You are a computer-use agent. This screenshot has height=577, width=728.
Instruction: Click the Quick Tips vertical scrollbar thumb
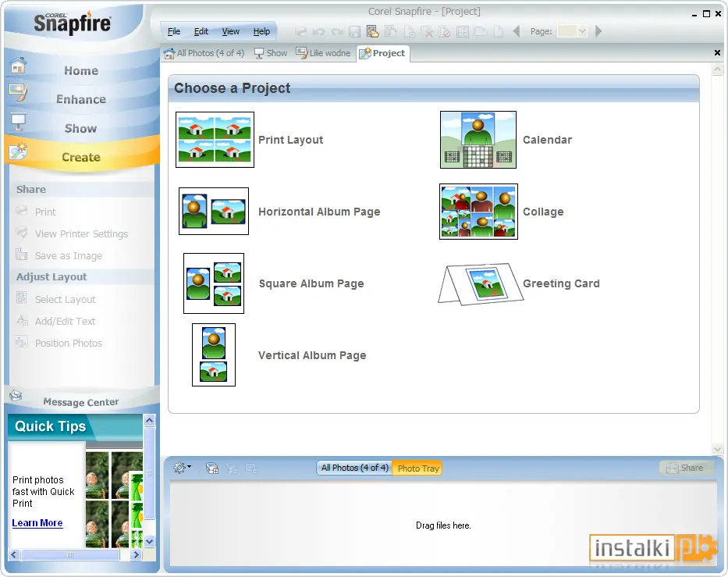pos(150,473)
